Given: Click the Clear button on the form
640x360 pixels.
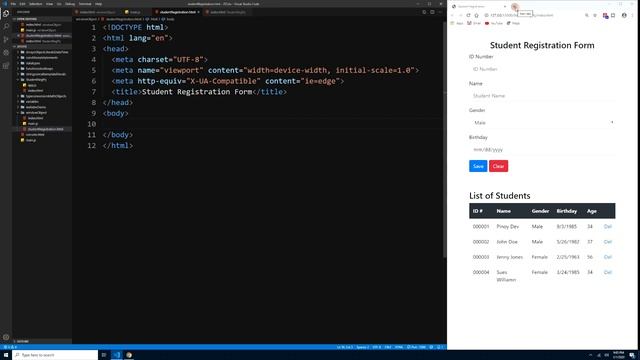Looking at the screenshot, I should click(498, 166).
